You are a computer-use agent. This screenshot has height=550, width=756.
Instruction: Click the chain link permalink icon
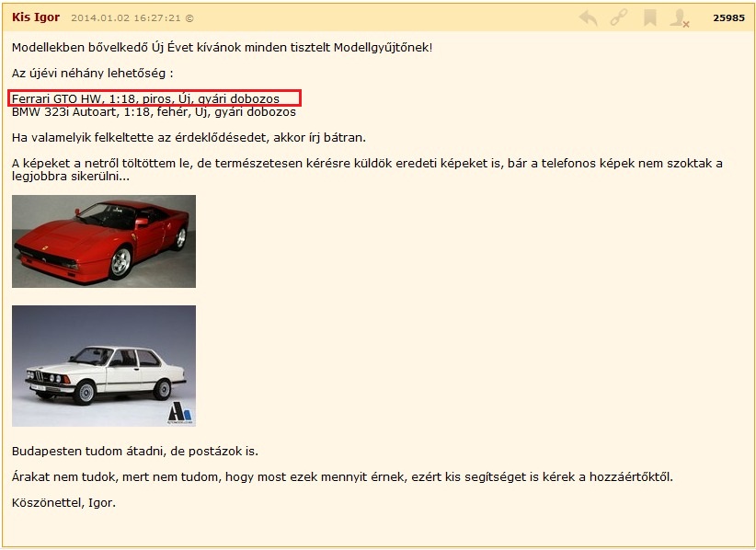(619, 17)
